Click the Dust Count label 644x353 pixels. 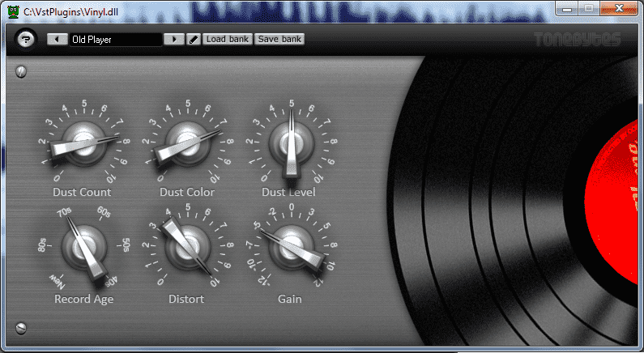click(x=82, y=192)
